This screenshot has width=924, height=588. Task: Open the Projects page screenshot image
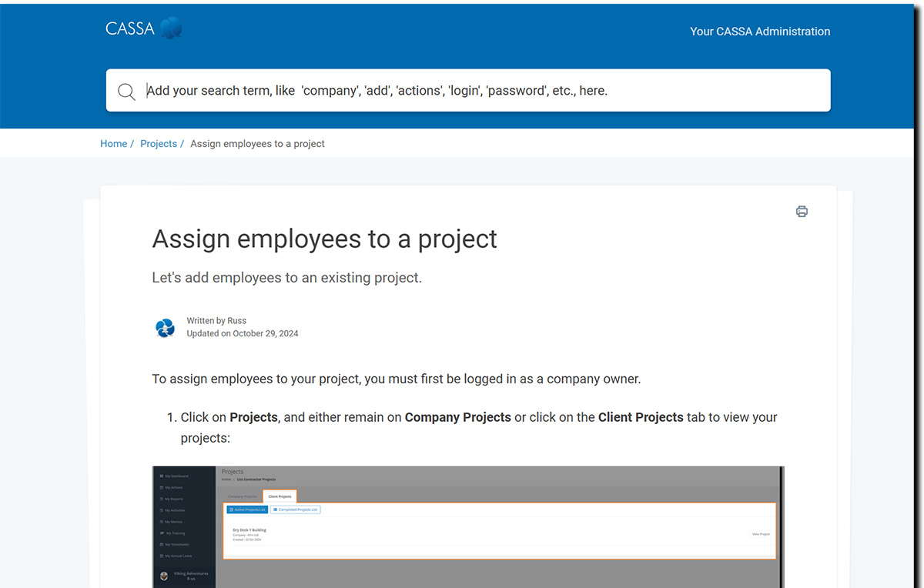click(x=468, y=527)
